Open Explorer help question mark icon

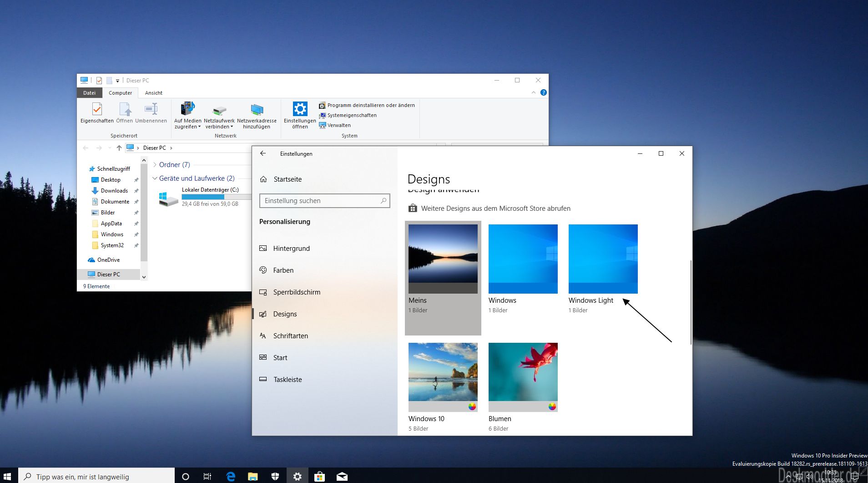pos(543,92)
